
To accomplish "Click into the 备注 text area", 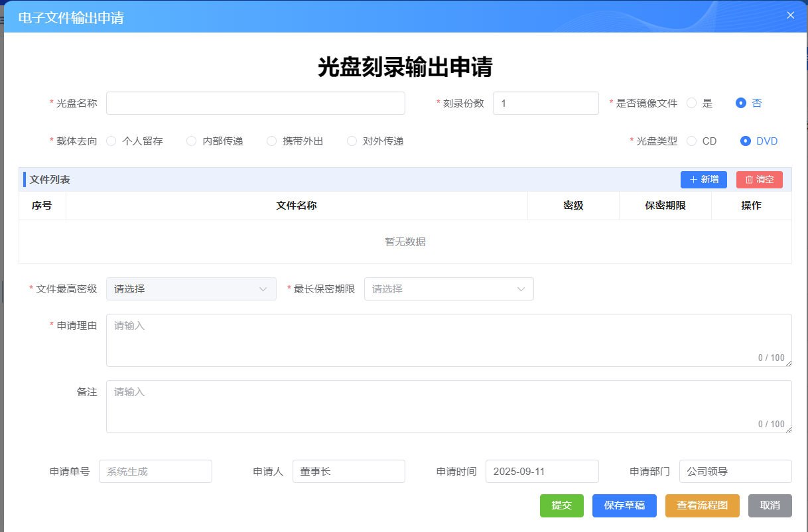I will (448, 406).
